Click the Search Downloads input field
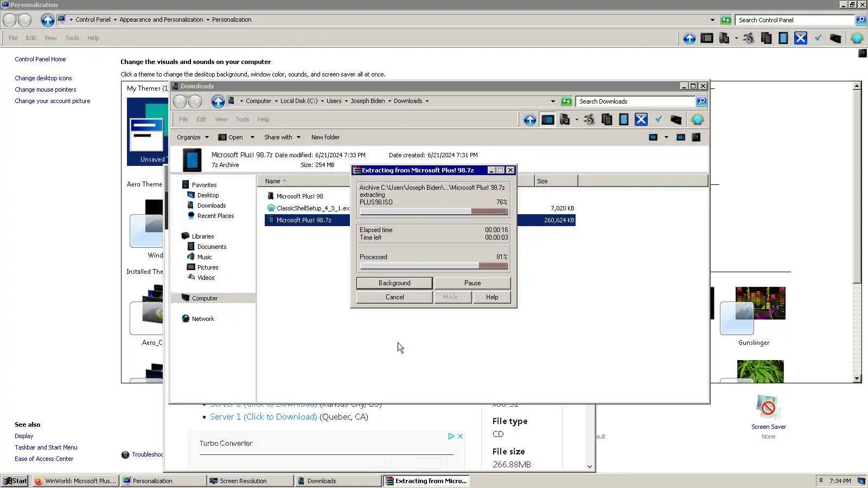868x488 pixels. click(x=636, y=101)
